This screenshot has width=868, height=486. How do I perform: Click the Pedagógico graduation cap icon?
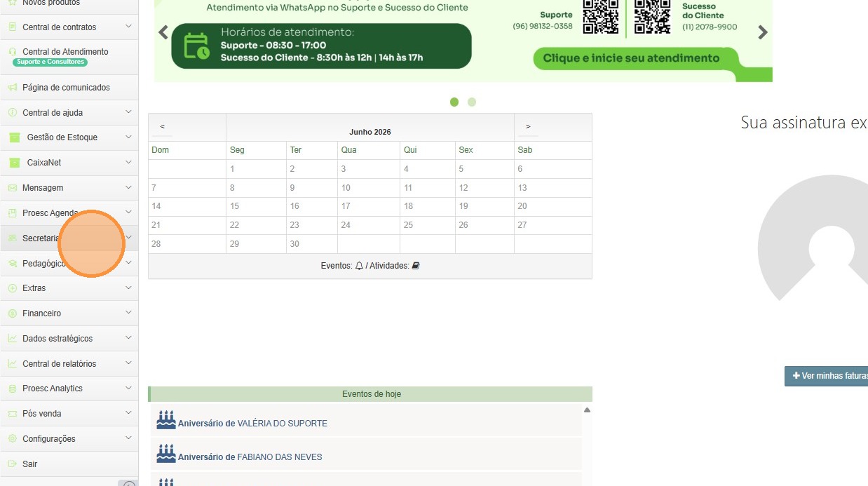13,263
